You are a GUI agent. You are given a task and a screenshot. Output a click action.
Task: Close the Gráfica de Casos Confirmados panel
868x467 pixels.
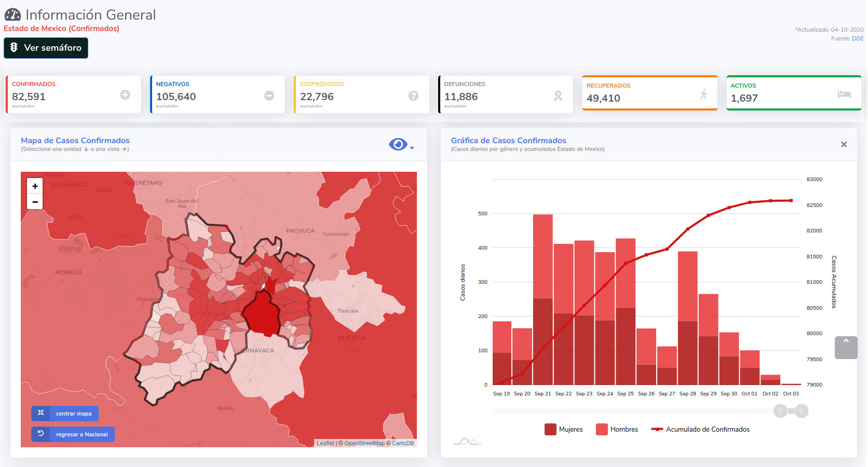click(x=844, y=144)
